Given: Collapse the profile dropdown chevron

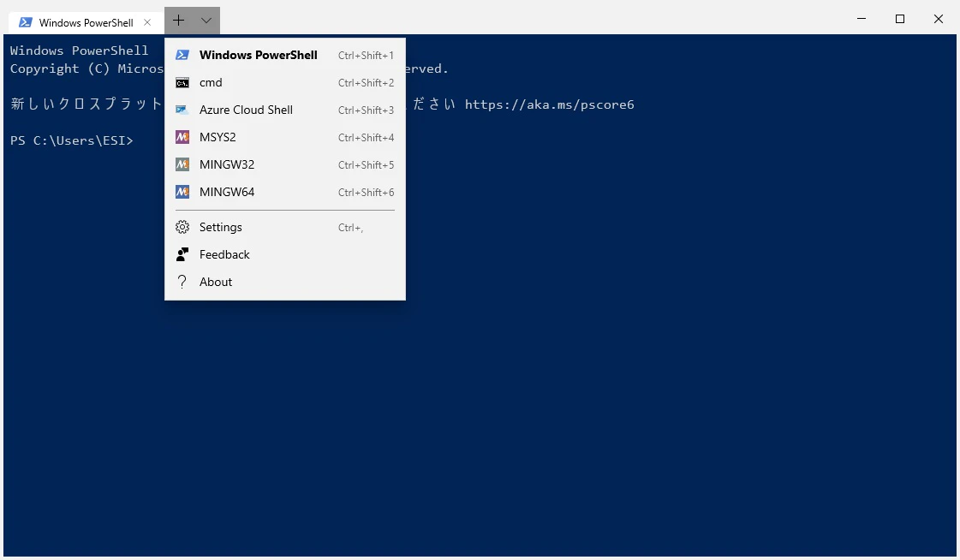Looking at the screenshot, I should (x=206, y=21).
